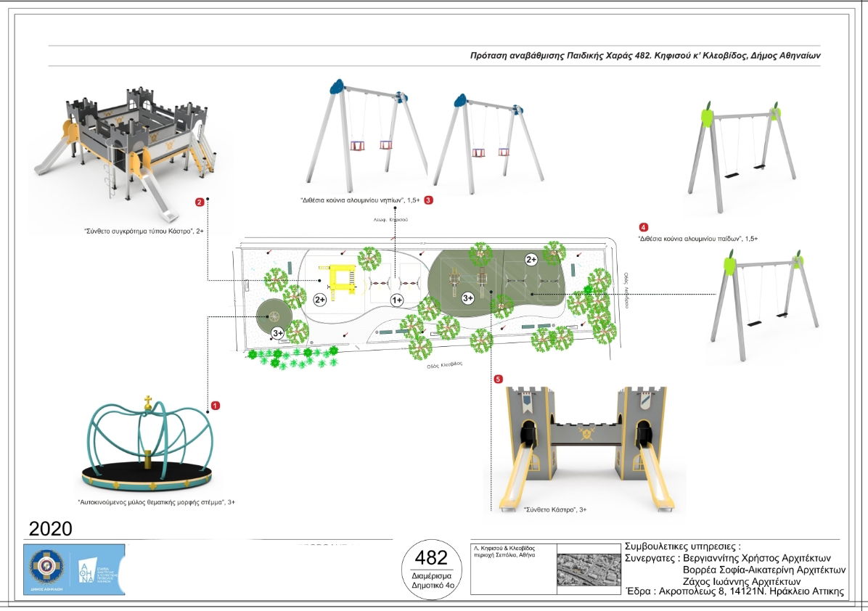Click the red number 5 marker
Viewport: 868px width, 611px height.
click(498, 379)
